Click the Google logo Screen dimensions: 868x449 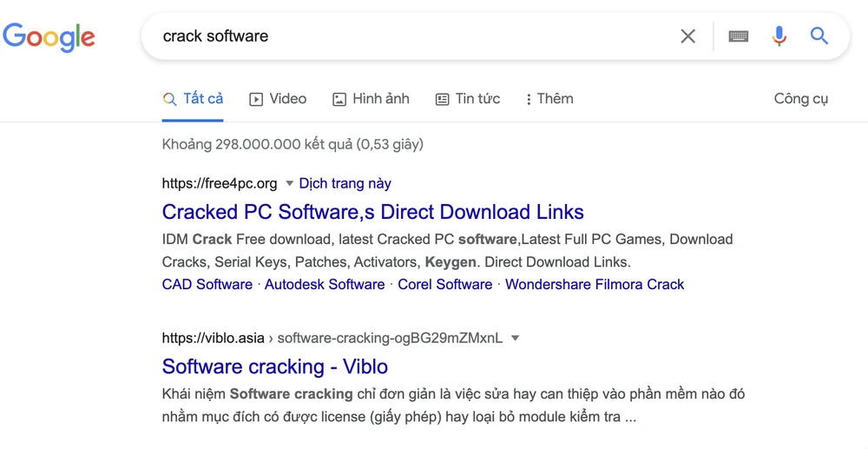point(49,37)
